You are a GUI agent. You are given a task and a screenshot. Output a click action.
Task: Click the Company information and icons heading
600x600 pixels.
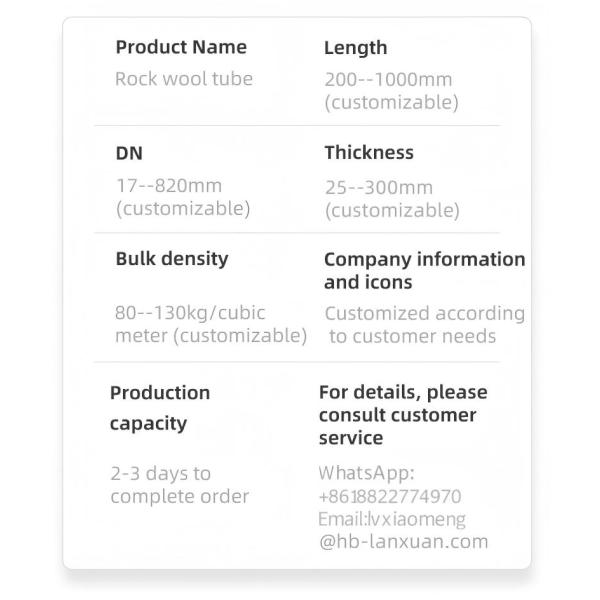[424, 270]
